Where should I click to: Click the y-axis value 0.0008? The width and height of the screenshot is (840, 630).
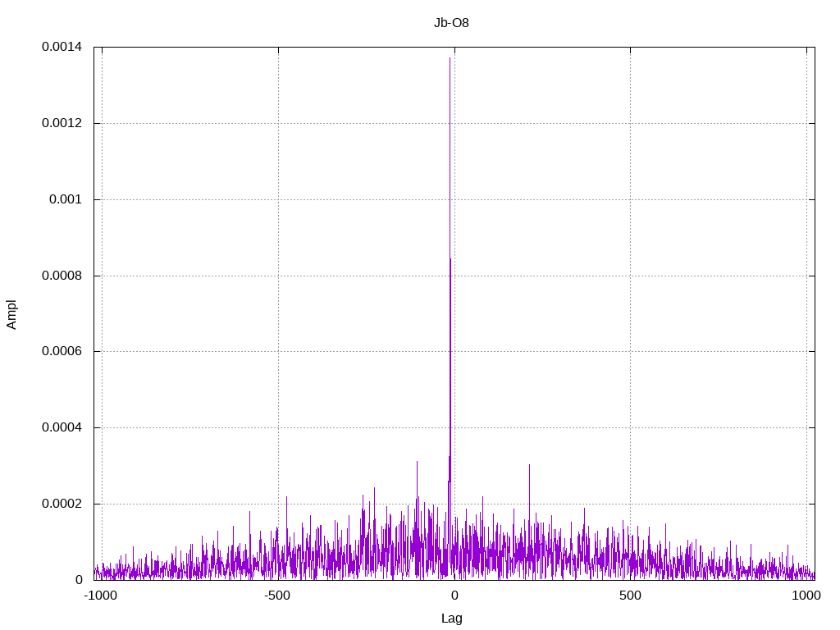pos(62,276)
